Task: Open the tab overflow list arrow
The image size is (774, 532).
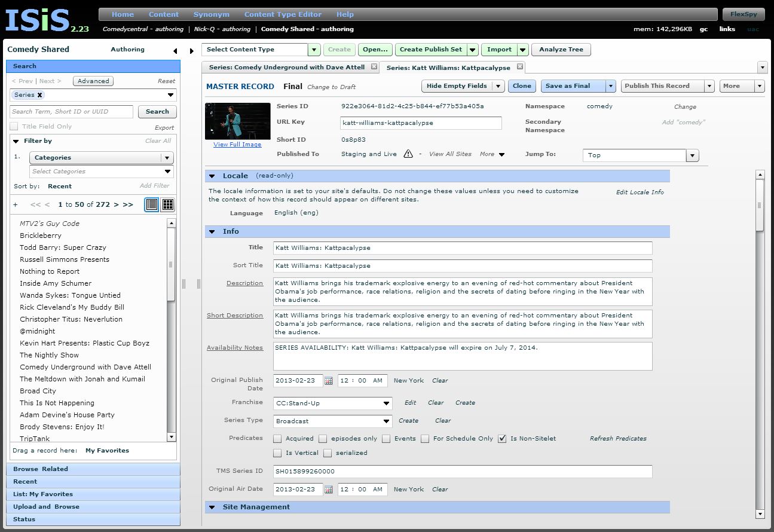Action: pyautogui.click(x=762, y=68)
